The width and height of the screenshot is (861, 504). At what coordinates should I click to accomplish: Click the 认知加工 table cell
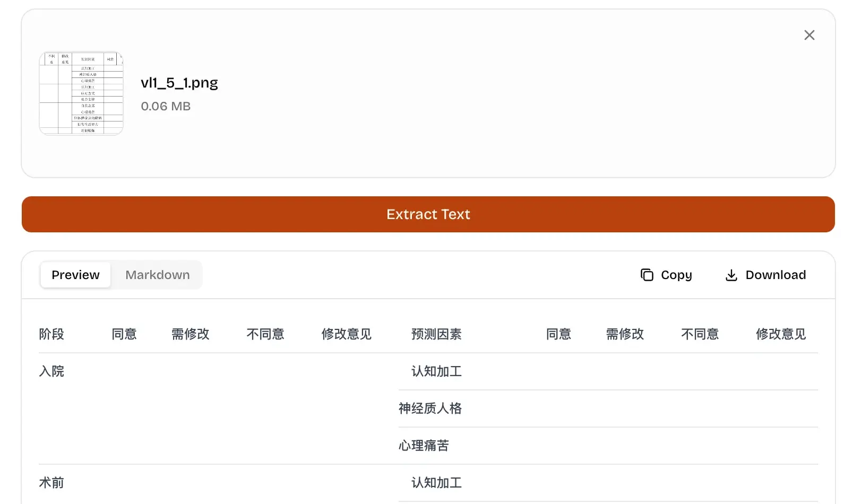pos(435,371)
